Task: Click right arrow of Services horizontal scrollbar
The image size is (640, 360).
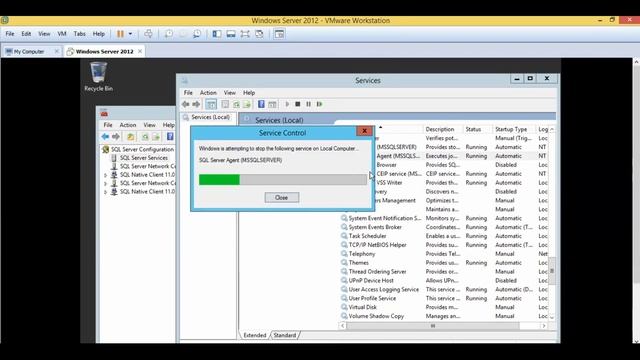Action: coord(544,326)
